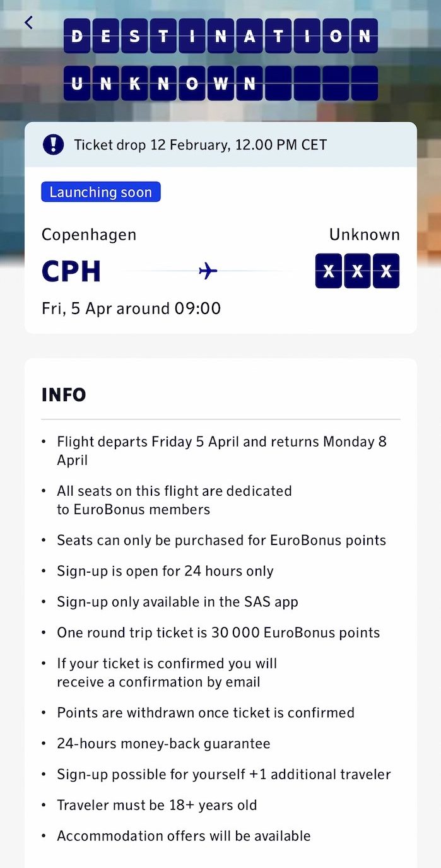Go back using the top-left chevron

point(28,23)
